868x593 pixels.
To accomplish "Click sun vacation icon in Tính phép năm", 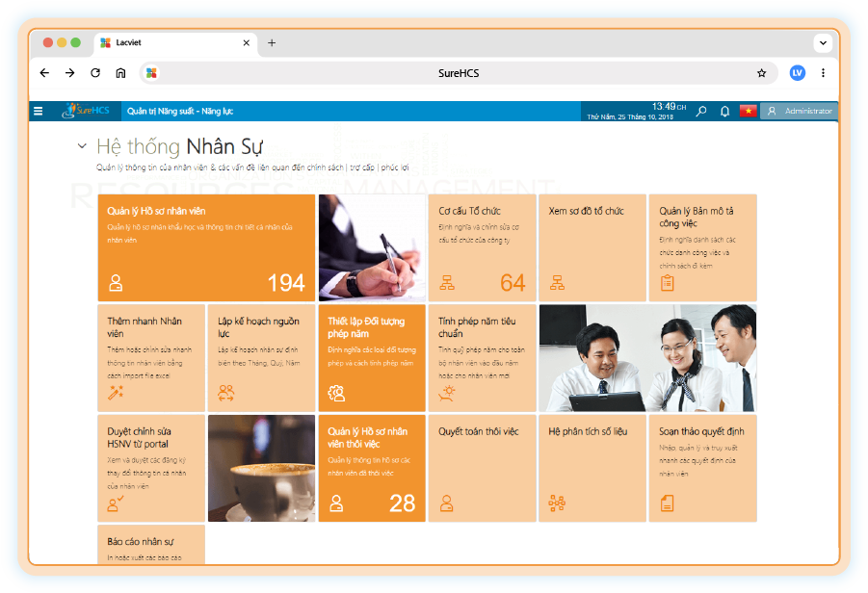I will click(x=447, y=393).
